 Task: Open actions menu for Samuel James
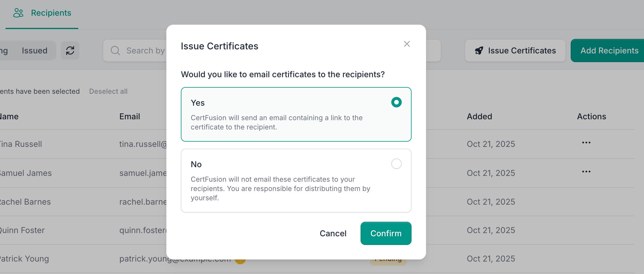click(586, 172)
